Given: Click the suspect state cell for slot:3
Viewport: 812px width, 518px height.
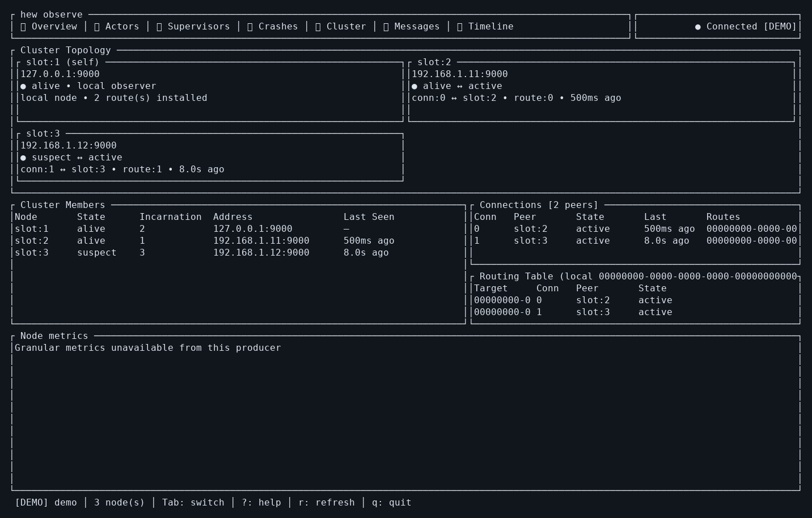Looking at the screenshot, I should [x=97, y=253].
